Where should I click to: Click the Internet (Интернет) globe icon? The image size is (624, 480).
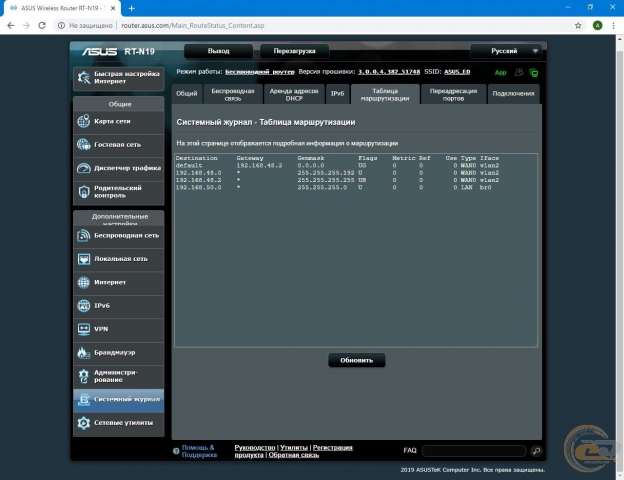[x=84, y=282]
